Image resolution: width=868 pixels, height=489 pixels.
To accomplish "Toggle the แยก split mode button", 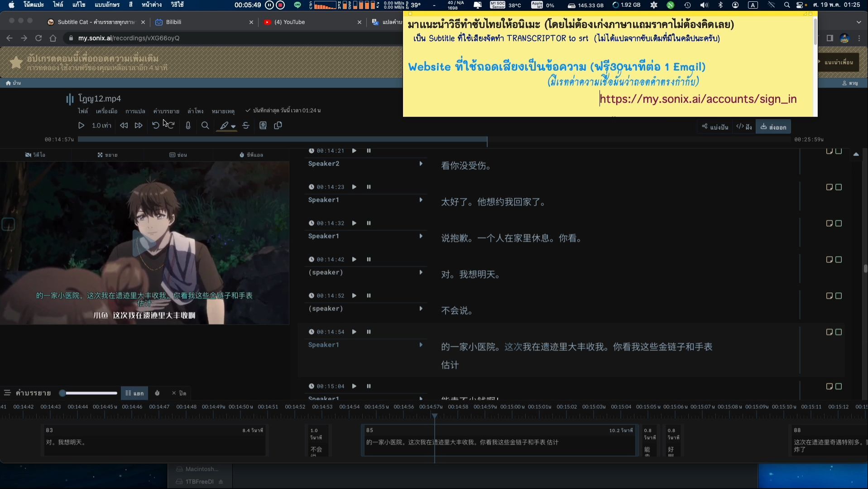I will [134, 393].
